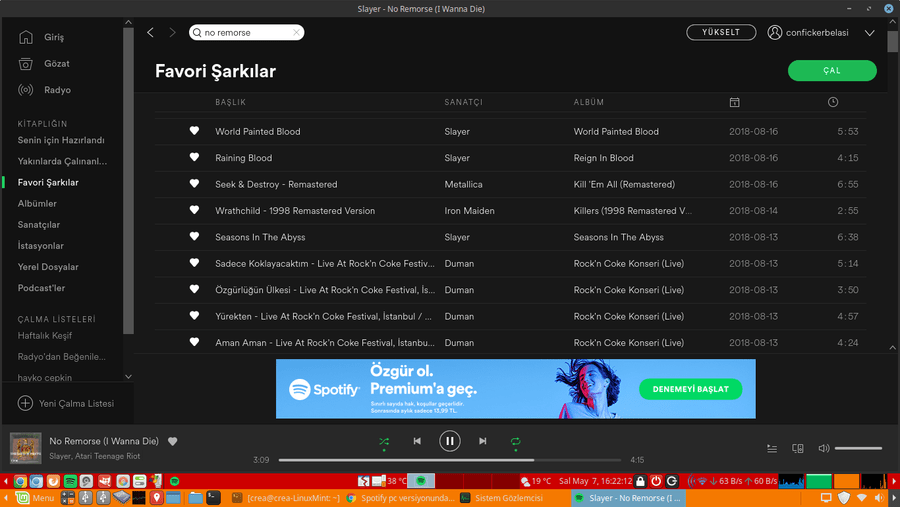Sort by the calendar date-added column icon
The height and width of the screenshot is (507, 900).
click(734, 102)
